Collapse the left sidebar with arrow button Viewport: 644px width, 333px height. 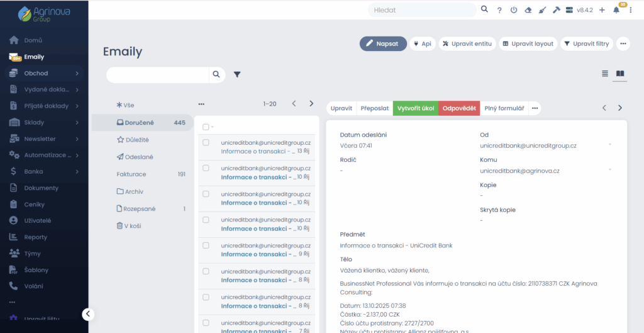88,314
